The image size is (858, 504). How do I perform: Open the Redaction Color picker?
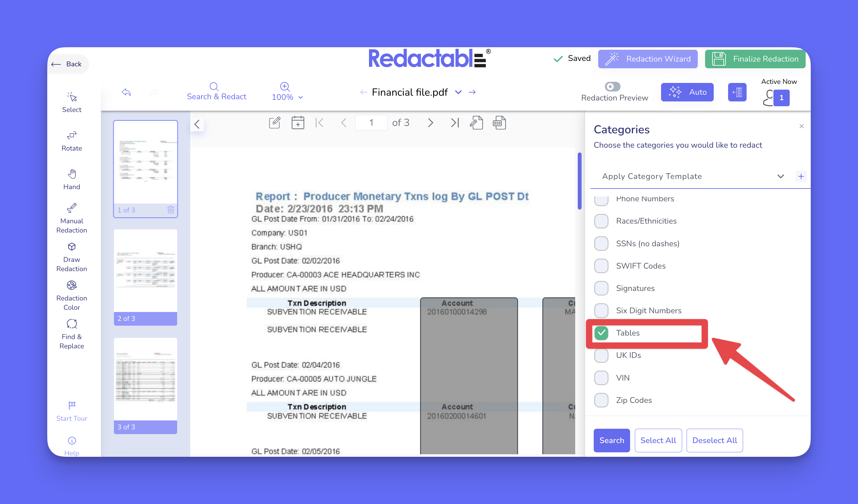pos(71,295)
